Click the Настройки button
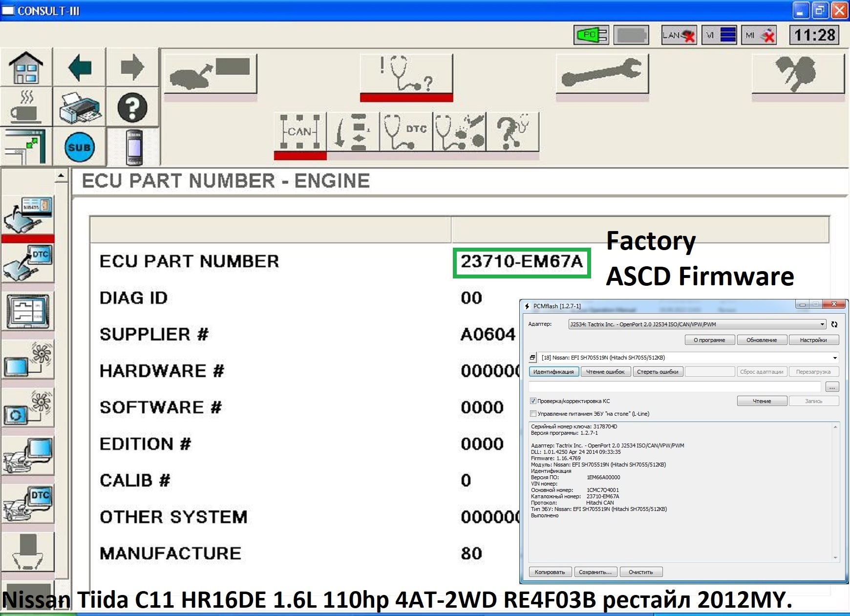Screen dimensions: 850x616 (813, 340)
